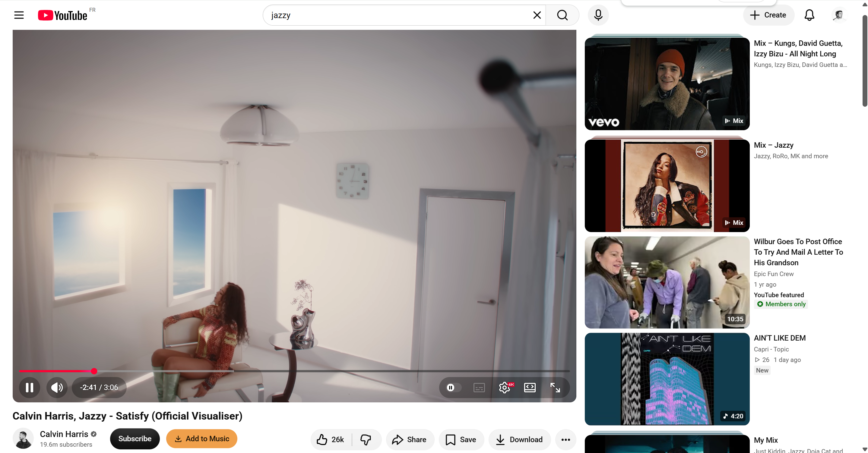Open more actions ellipsis menu
Image resolution: width=868 pixels, height=453 pixels.
pyautogui.click(x=566, y=439)
